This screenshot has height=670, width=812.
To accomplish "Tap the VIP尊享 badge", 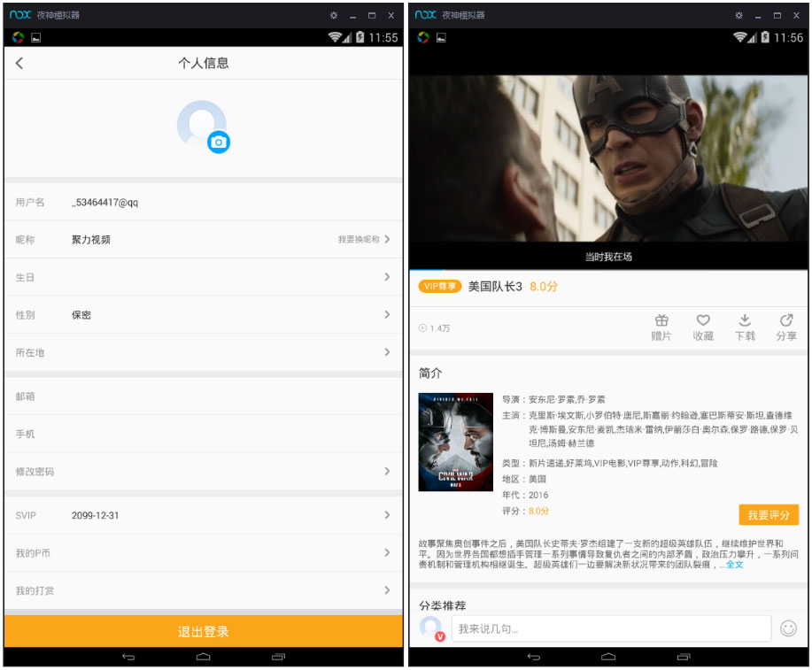I will pos(440,286).
